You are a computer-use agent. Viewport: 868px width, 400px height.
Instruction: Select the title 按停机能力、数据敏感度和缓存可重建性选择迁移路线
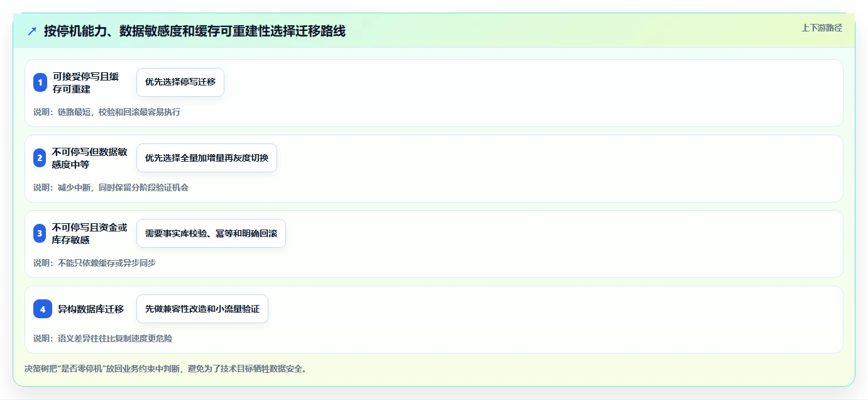click(195, 31)
